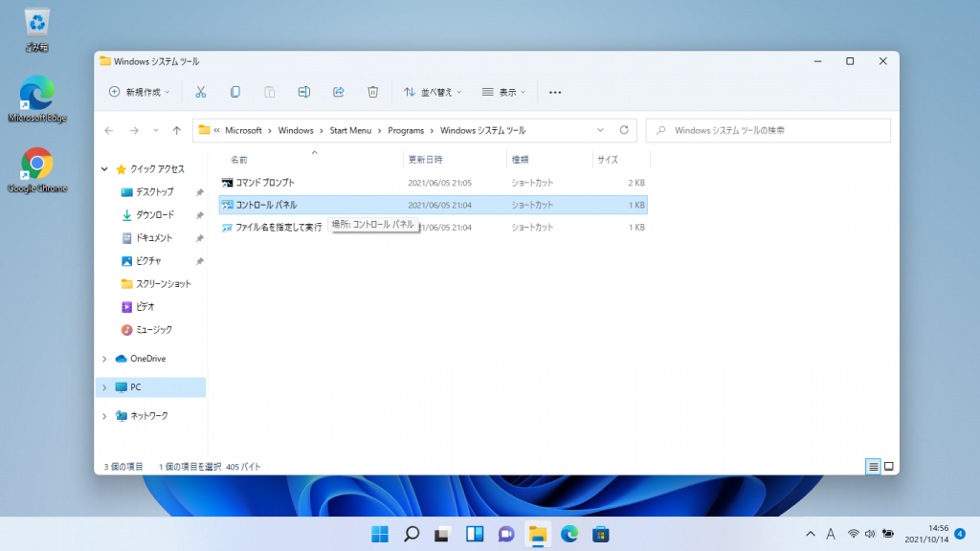Collapse the クイック アクセス tree node
The width and height of the screenshot is (980, 551).
(104, 169)
